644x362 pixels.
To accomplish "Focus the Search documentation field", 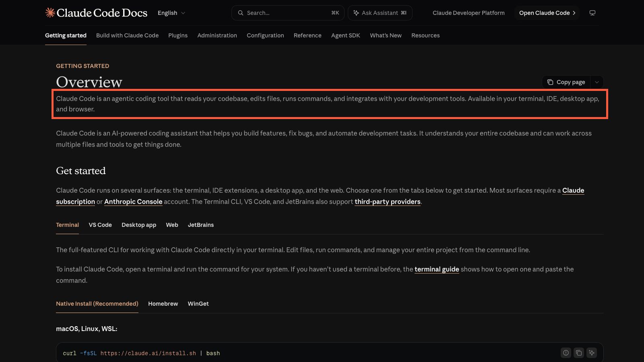I will [x=288, y=13].
